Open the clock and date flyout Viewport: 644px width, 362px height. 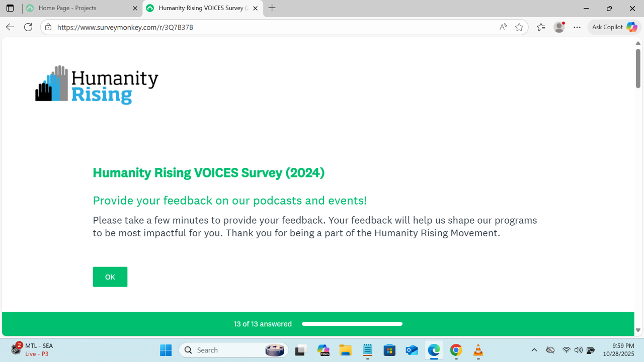pyautogui.click(x=618, y=350)
